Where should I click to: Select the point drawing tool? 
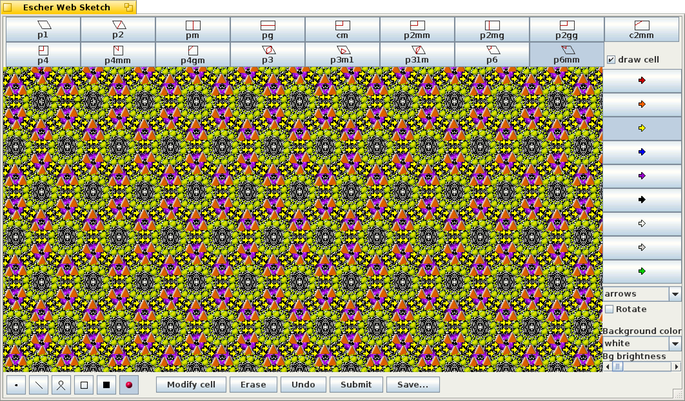(16, 385)
